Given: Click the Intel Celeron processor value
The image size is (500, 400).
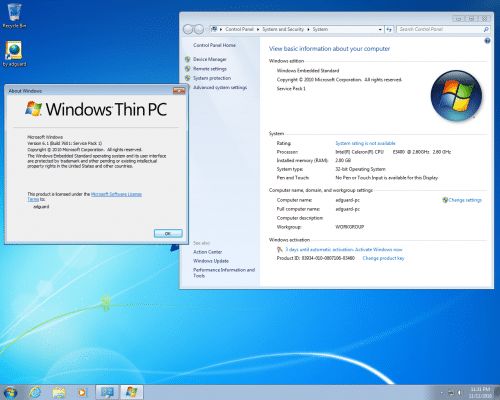Looking at the screenshot, I should [x=393, y=152].
